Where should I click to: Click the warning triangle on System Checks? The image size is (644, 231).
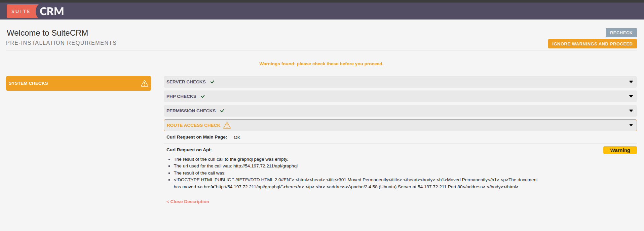coord(145,83)
